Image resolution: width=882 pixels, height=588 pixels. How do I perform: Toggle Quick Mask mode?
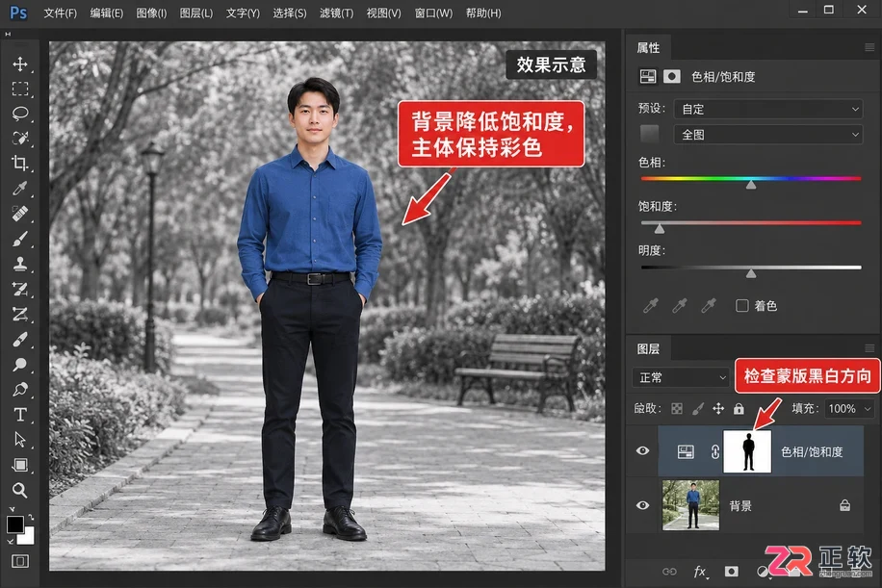coord(20,561)
